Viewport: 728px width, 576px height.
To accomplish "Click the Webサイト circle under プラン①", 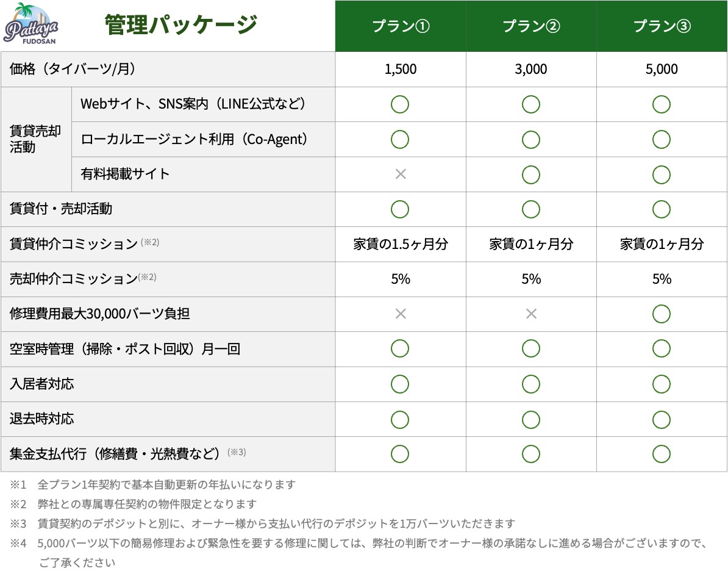I will pyautogui.click(x=400, y=104).
